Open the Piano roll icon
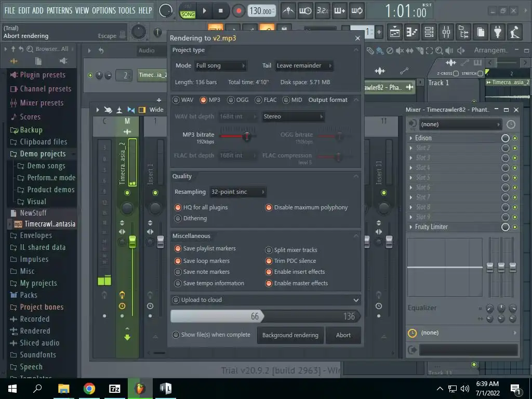This screenshot has width=532, height=399. 412,32
